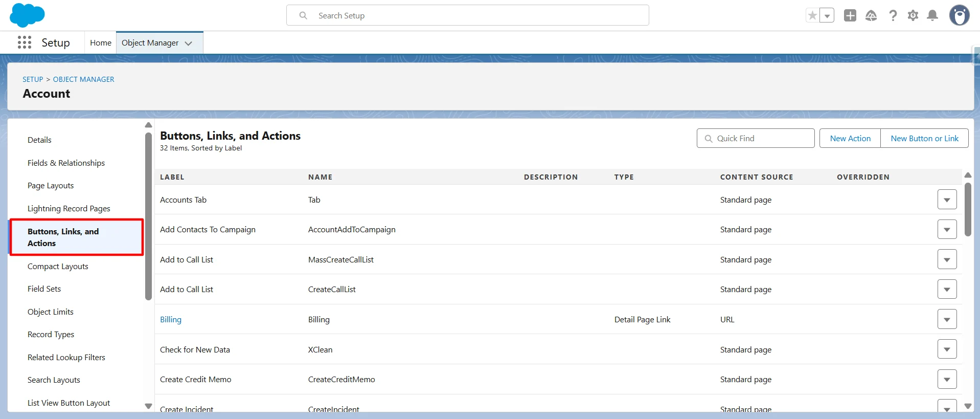Open Page Layouts in the sidebar
The height and width of the screenshot is (419, 980).
tap(51, 186)
